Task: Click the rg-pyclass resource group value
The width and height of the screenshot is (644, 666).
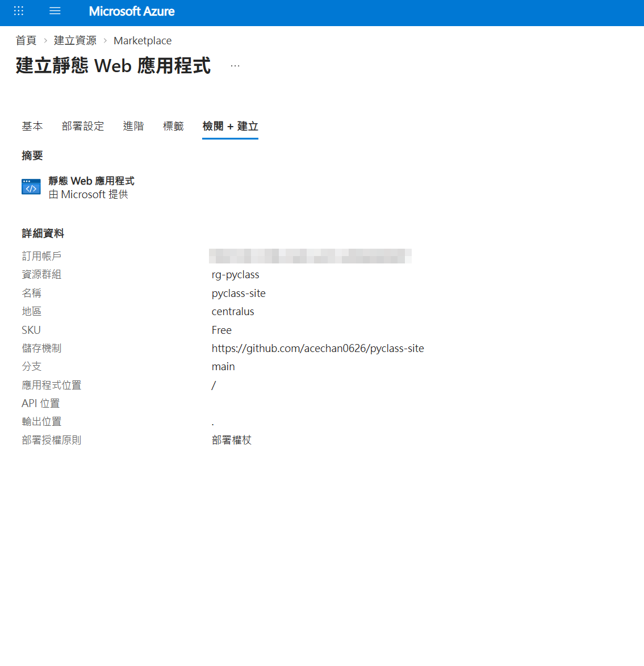Action: click(x=235, y=275)
